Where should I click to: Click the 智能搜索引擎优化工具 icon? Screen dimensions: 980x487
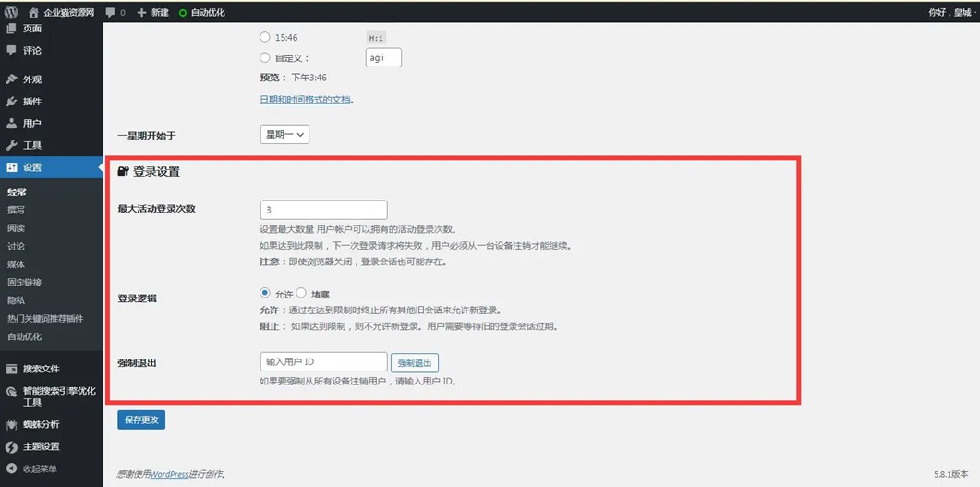click(11, 391)
